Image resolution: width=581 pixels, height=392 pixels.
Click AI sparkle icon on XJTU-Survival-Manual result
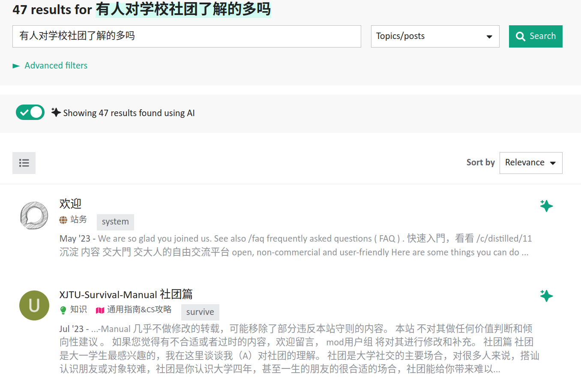(x=546, y=296)
